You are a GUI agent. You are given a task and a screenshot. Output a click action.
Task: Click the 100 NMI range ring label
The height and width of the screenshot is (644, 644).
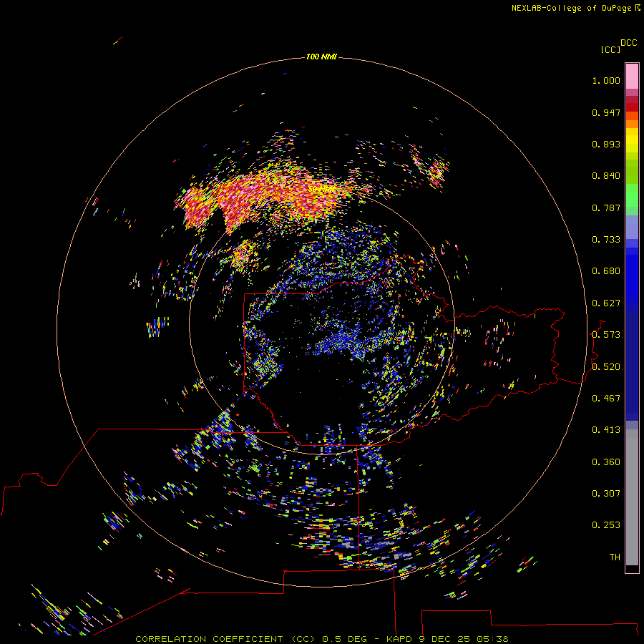click(x=321, y=57)
